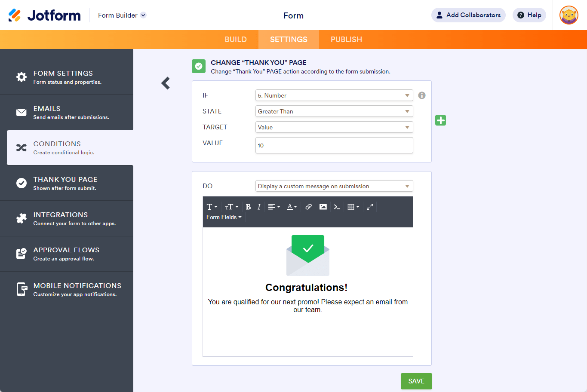Open the source code view icon

[x=337, y=207]
